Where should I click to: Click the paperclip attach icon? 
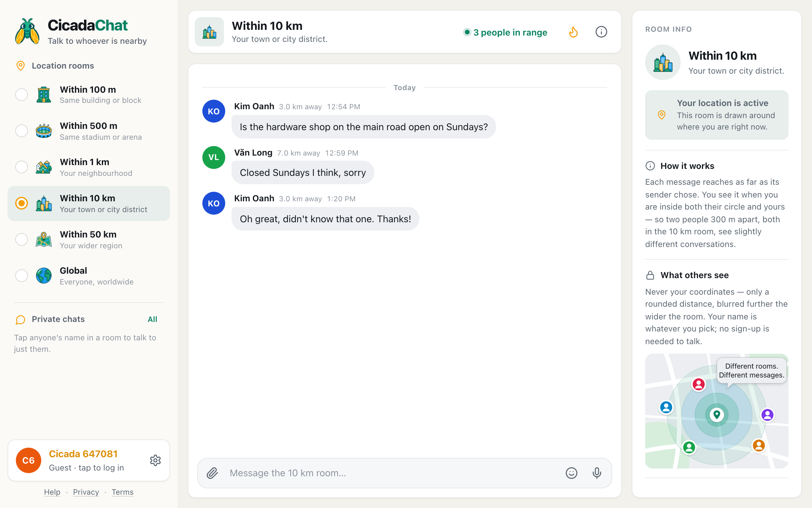tap(213, 473)
